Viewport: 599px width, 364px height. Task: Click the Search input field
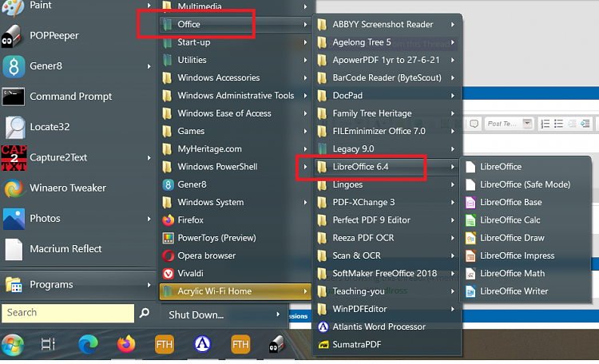pyautogui.click(x=68, y=313)
